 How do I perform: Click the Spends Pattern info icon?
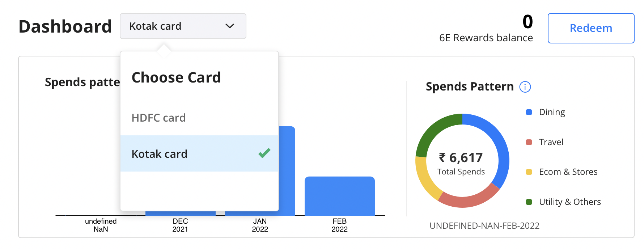tap(525, 87)
